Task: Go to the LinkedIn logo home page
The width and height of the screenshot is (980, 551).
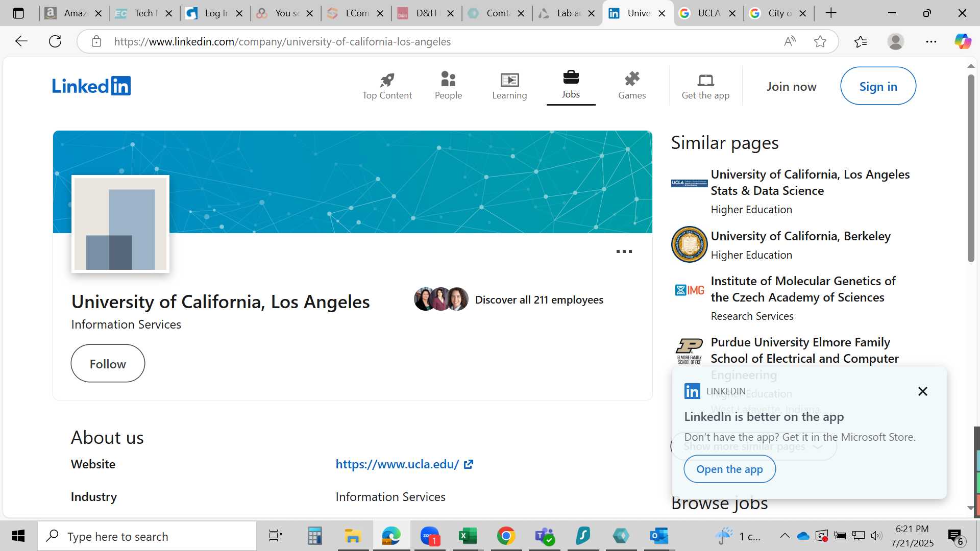Action: tap(91, 86)
